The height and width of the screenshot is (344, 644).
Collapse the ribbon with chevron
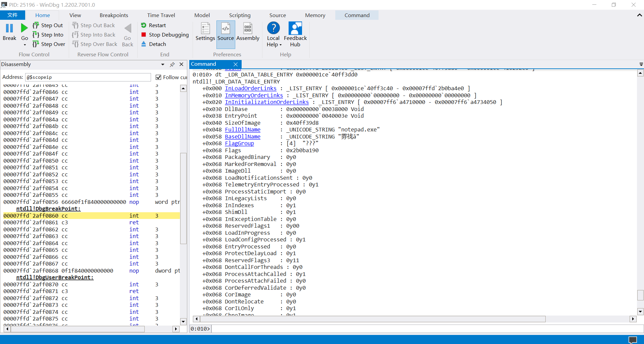click(639, 15)
